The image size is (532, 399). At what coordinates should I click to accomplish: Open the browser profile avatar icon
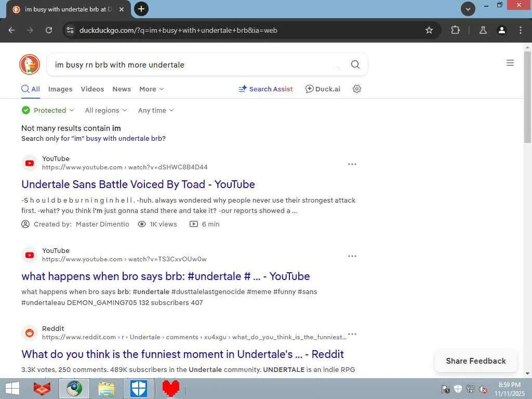pos(502,30)
